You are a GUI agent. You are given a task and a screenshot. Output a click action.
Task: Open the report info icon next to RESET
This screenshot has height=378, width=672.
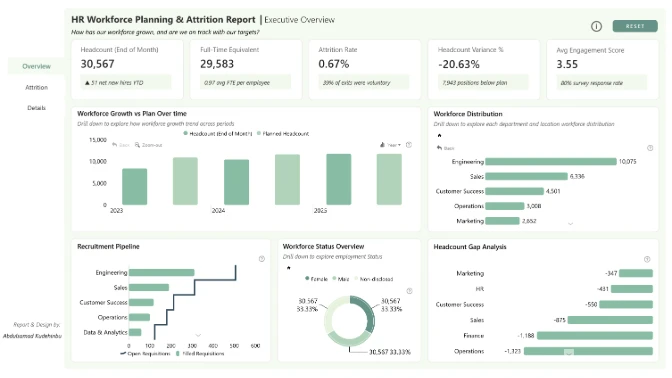pyautogui.click(x=596, y=26)
